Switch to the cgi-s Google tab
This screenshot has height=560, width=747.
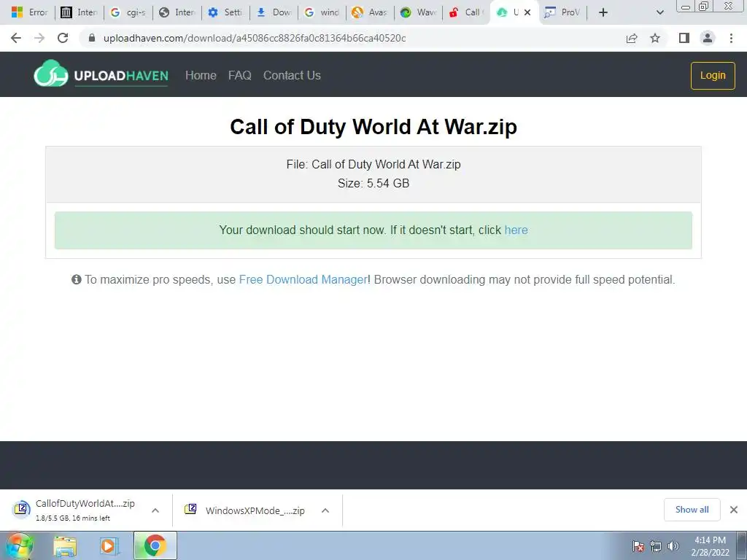(128, 12)
